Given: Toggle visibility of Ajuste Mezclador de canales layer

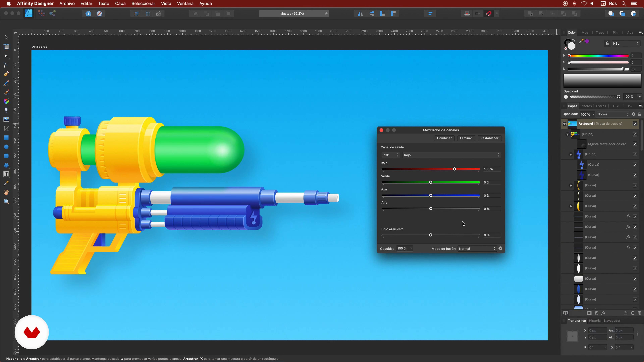Looking at the screenshot, I should point(635,144).
